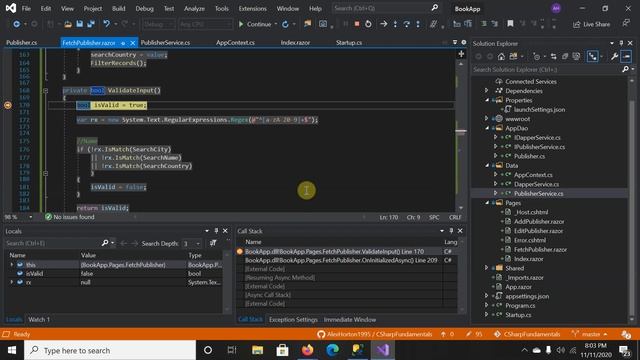Open Solution Explorer properties wrench icon
The height and width of the screenshot is (360, 640).
(614, 56)
